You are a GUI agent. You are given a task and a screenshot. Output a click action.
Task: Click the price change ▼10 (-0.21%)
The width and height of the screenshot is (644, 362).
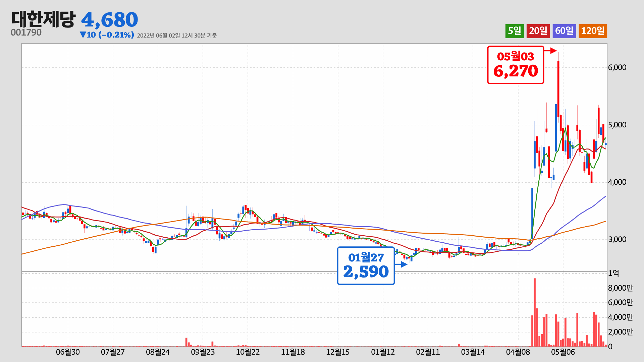[x=107, y=35]
